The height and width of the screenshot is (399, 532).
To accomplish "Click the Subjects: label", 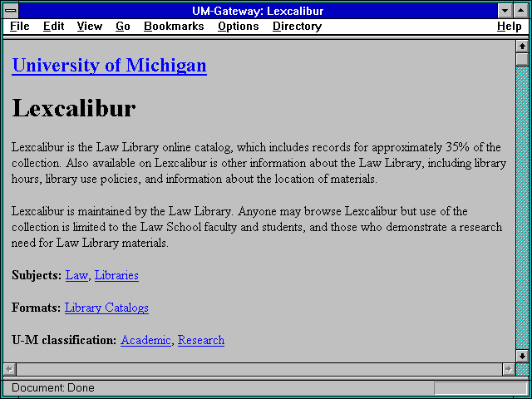I will 37,275.
